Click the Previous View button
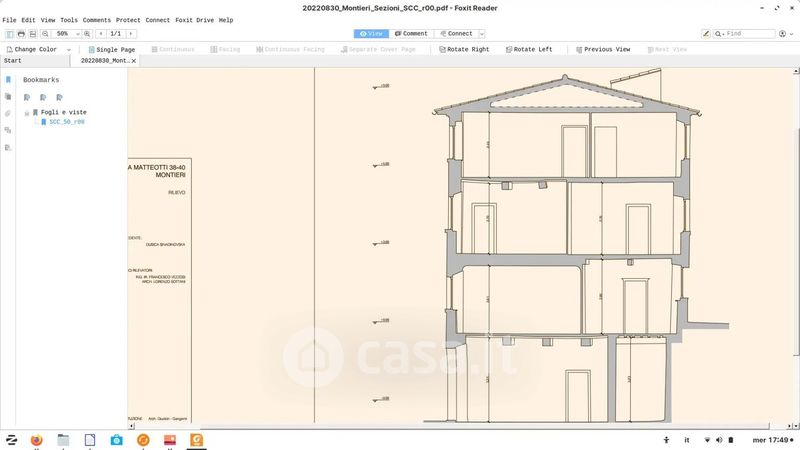The height and width of the screenshot is (450, 800). point(602,49)
